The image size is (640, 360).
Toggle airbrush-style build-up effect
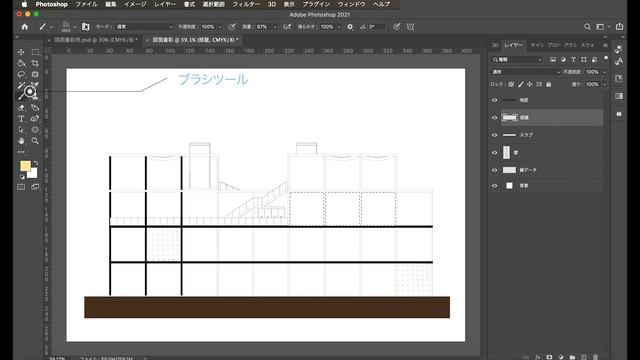[x=287, y=27]
